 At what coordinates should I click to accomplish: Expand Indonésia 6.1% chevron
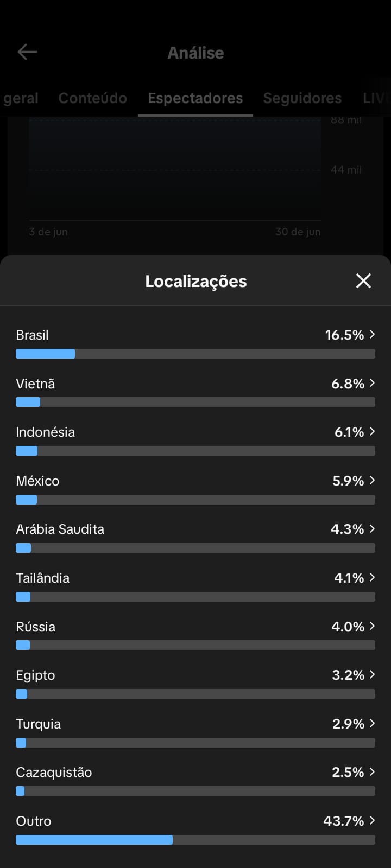tap(372, 432)
